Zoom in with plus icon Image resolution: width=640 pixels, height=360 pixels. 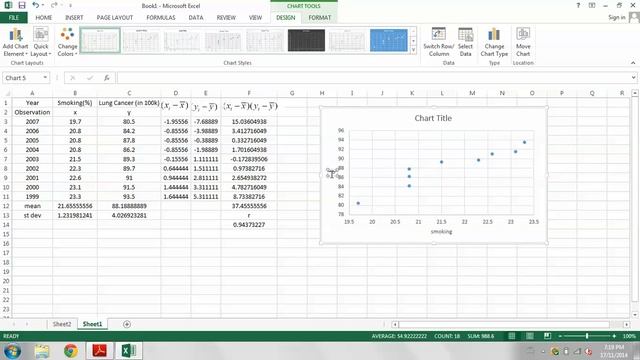pyautogui.click(x=614, y=336)
